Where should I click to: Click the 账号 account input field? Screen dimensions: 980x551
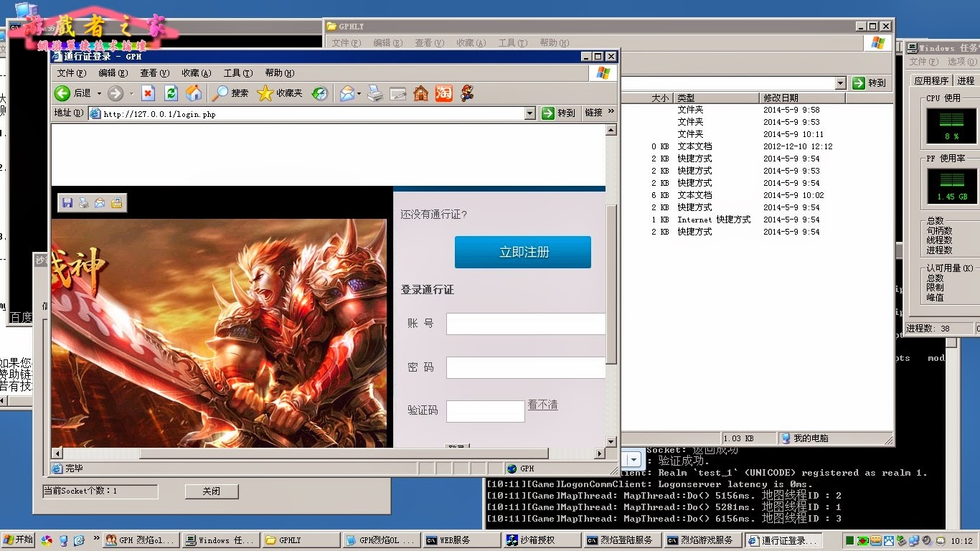[x=526, y=324]
